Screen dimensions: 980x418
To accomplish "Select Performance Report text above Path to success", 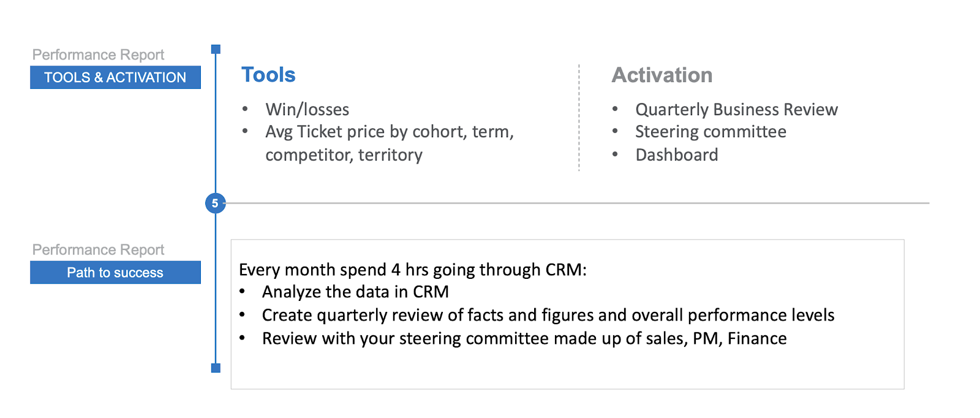I will pyautogui.click(x=98, y=249).
